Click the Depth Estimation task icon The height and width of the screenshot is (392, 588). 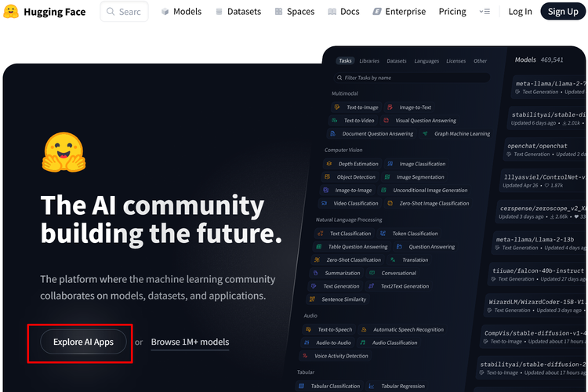[328, 164]
